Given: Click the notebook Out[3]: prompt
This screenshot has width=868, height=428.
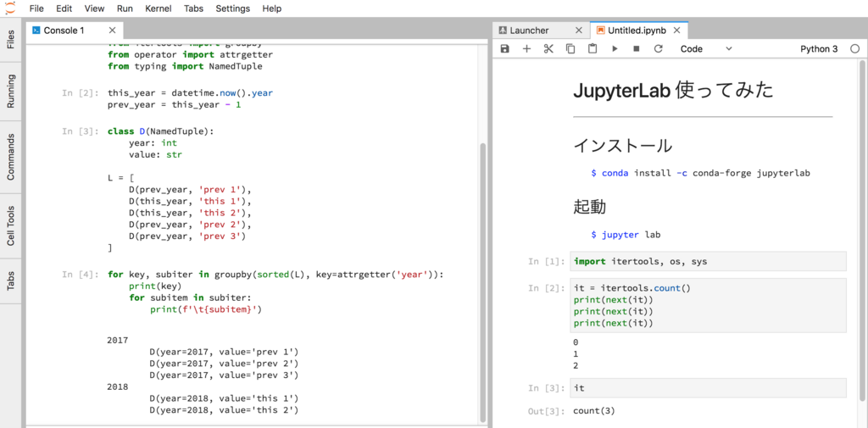Looking at the screenshot, I should (x=547, y=411).
